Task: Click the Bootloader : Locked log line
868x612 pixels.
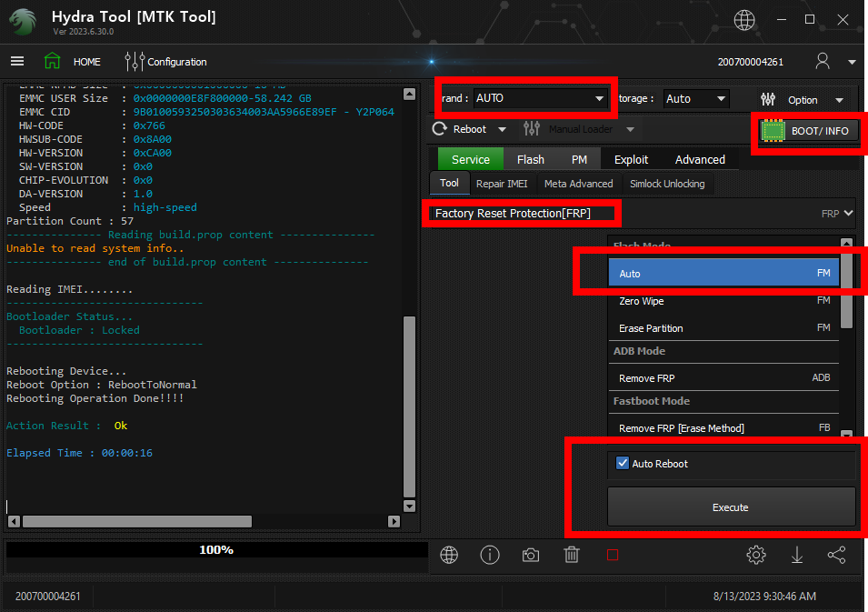Action: point(79,330)
